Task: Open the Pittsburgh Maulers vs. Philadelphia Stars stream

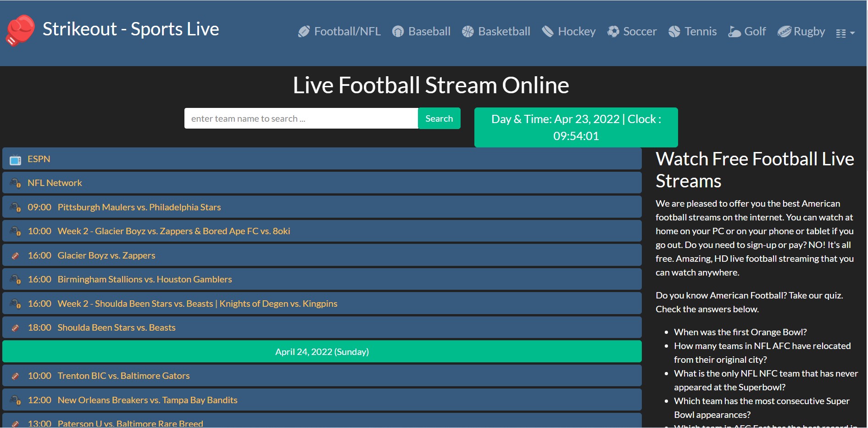Action: (139, 207)
